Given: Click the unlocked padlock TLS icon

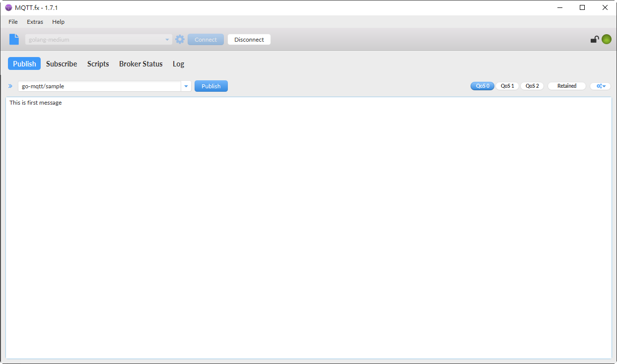Looking at the screenshot, I should pyautogui.click(x=594, y=40).
